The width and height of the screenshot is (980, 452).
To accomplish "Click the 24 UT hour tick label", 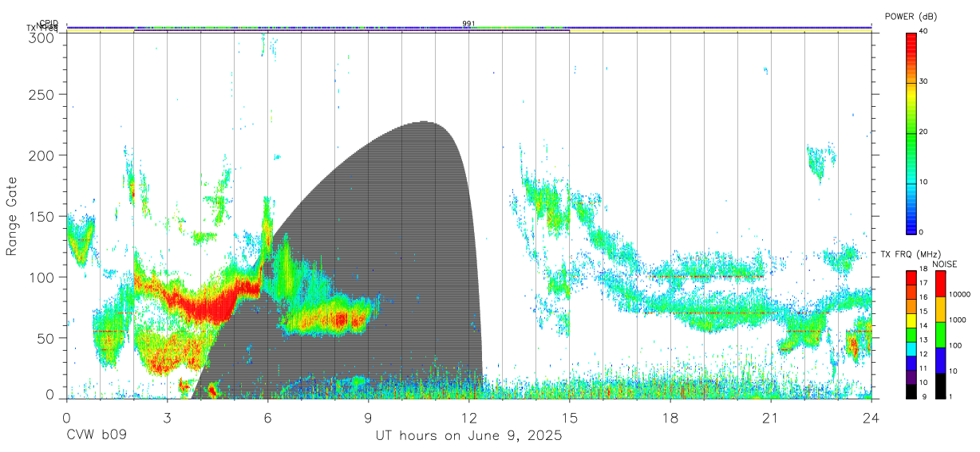I will [x=871, y=417].
